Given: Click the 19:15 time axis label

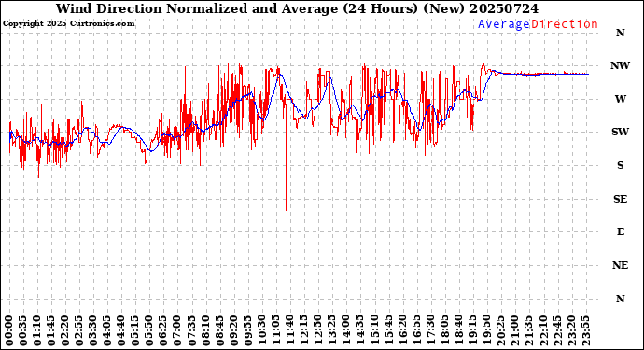Looking at the screenshot, I should click(x=472, y=330).
